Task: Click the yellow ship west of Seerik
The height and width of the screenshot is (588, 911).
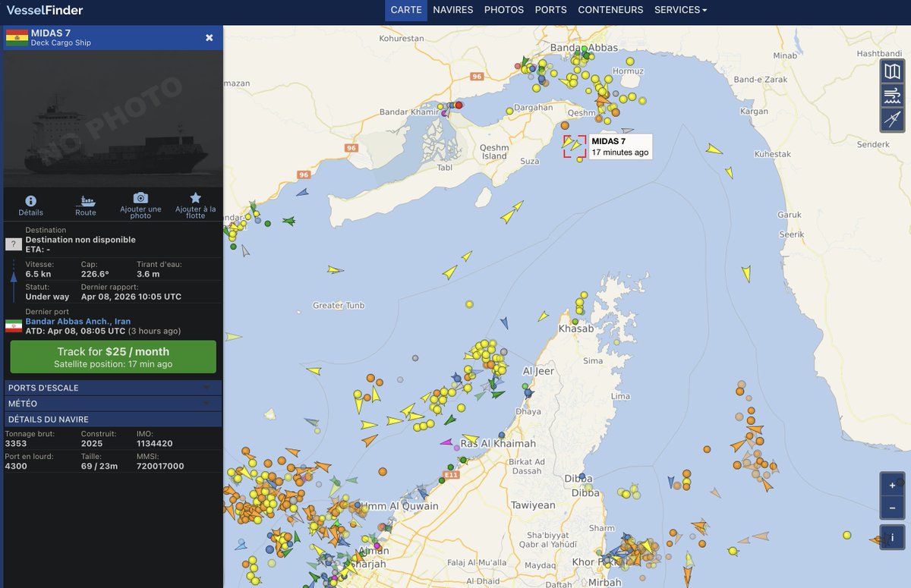Action: (x=746, y=274)
